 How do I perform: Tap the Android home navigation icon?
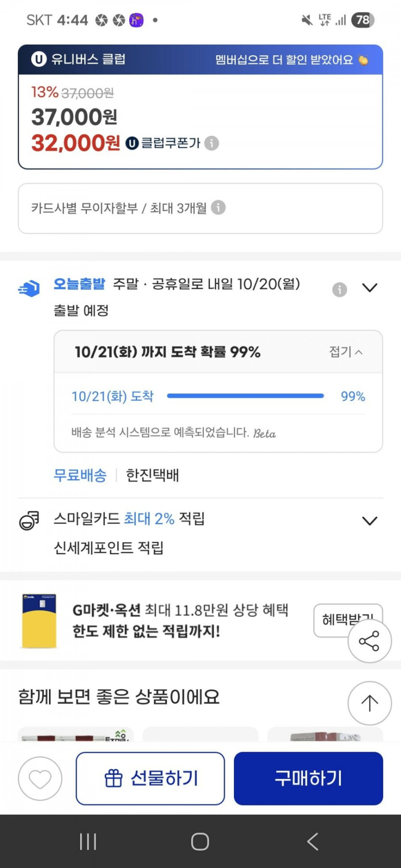coord(200,841)
